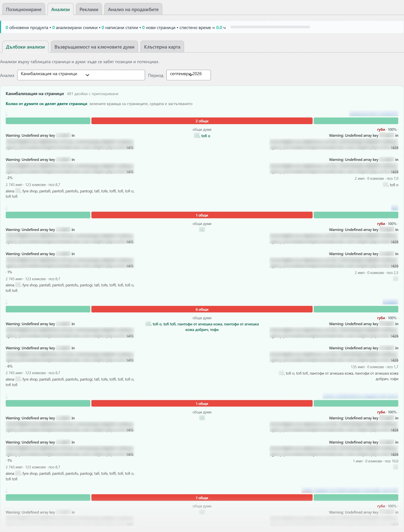Viewport: 404px width, 532px height.
Task: Click the progress bar for saved time
Action: click(270, 27)
